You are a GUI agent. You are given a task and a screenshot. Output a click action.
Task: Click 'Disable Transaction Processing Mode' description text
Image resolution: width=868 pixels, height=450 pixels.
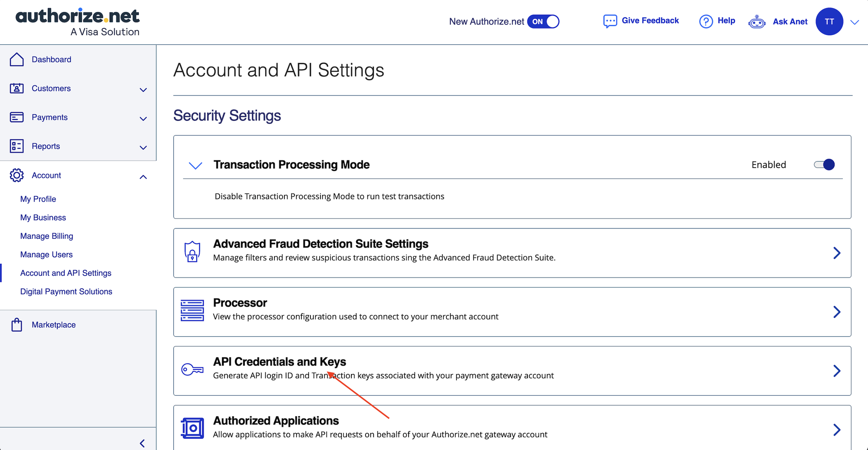(329, 196)
